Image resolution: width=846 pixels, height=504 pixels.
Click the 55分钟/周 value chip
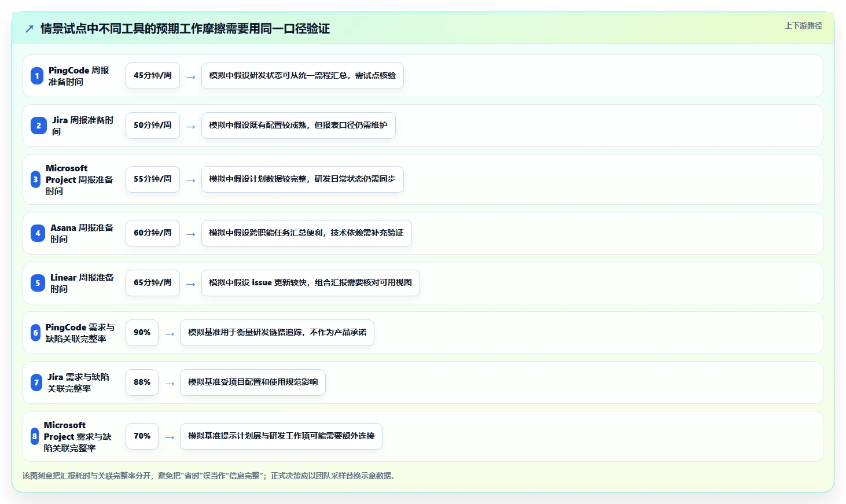pyautogui.click(x=153, y=179)
